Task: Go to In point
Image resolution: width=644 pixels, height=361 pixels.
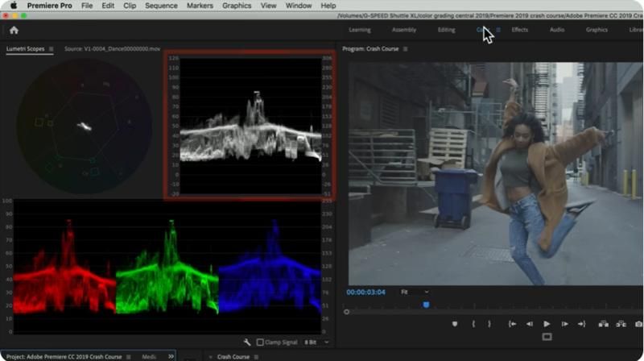Action: (x=512, y=324)
